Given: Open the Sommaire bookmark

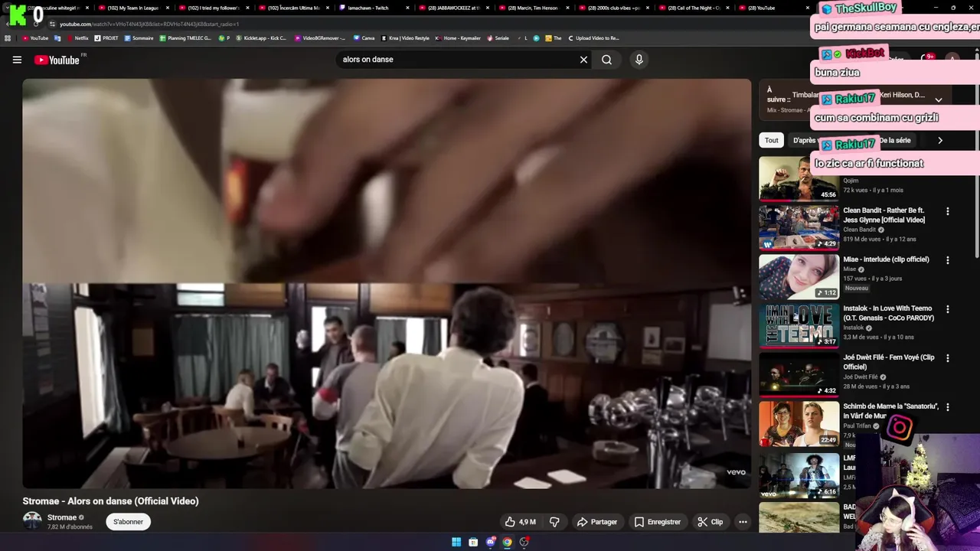Looking at the screenshot, I should 139,38.
